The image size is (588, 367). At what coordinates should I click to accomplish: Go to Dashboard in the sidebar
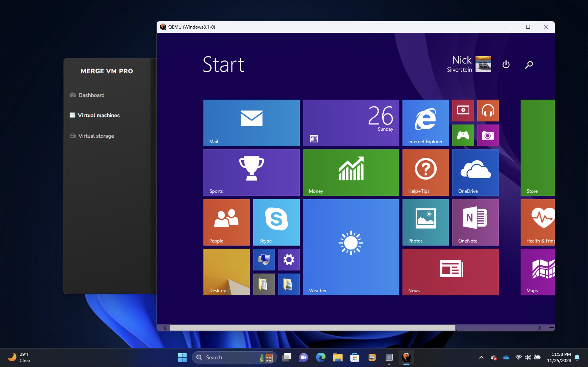point(91,95)
